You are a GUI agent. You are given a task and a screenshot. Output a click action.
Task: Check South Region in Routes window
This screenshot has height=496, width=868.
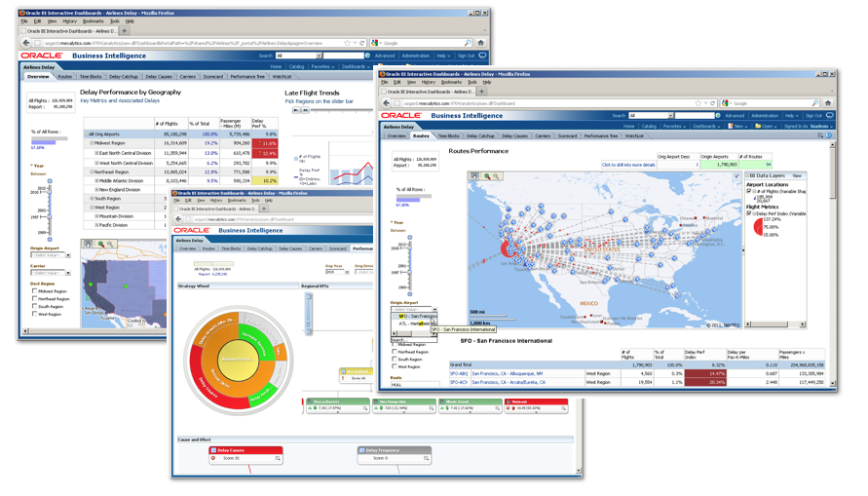click(x=395, y=359)
